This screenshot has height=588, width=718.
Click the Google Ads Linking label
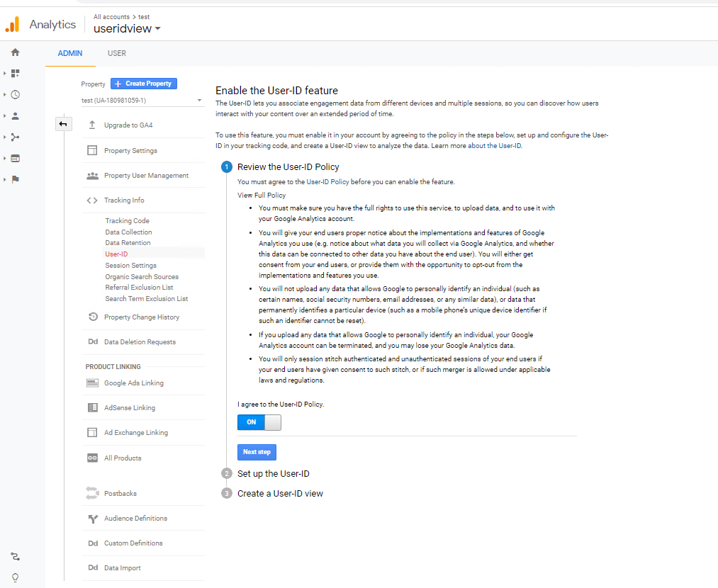(x=134, y=383)
